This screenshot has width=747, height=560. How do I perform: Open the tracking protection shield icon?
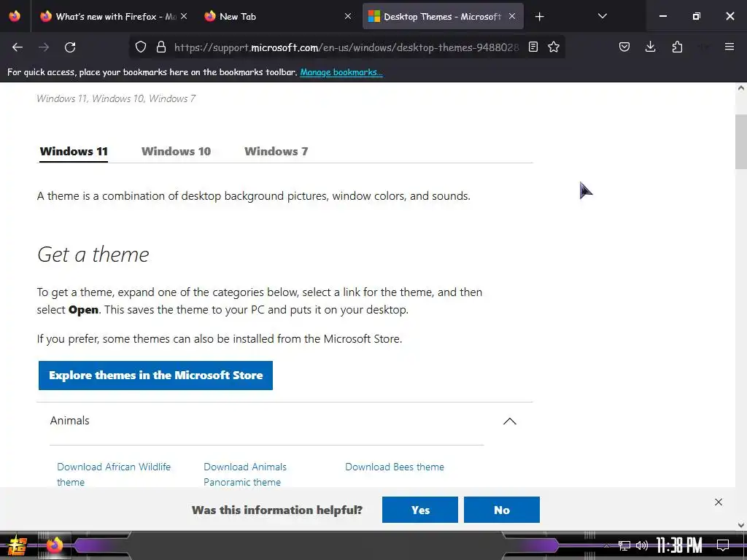point(141,47)
